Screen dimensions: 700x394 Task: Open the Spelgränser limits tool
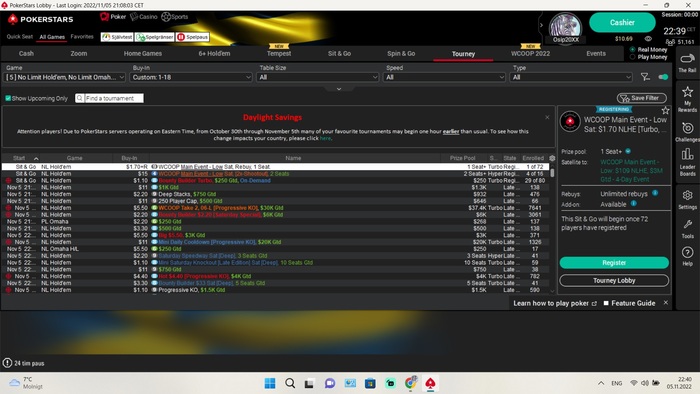coord(154,37)
